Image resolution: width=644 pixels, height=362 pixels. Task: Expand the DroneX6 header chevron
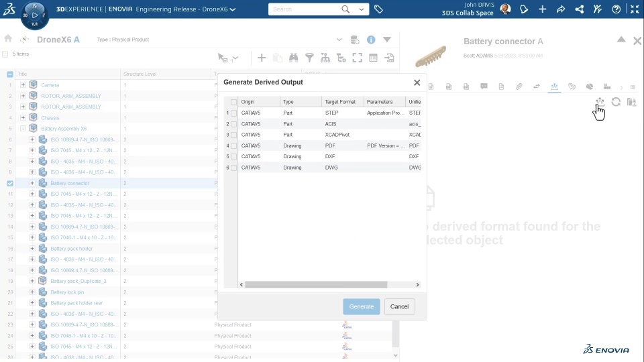[x=339, y=40]
